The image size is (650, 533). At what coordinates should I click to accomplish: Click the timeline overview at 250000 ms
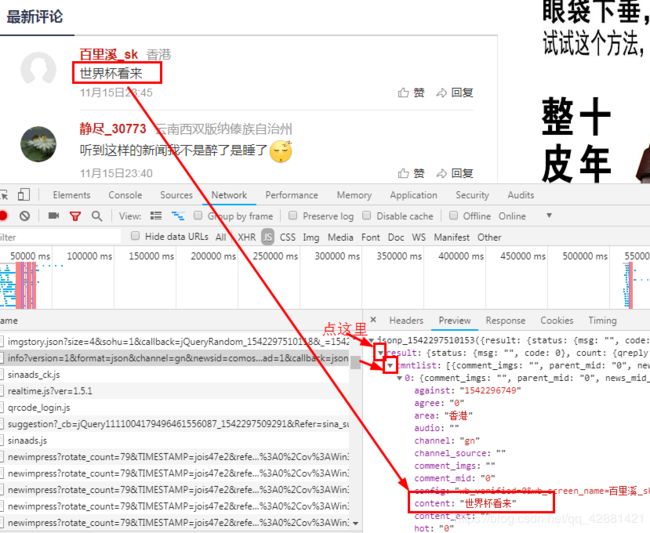275,256
